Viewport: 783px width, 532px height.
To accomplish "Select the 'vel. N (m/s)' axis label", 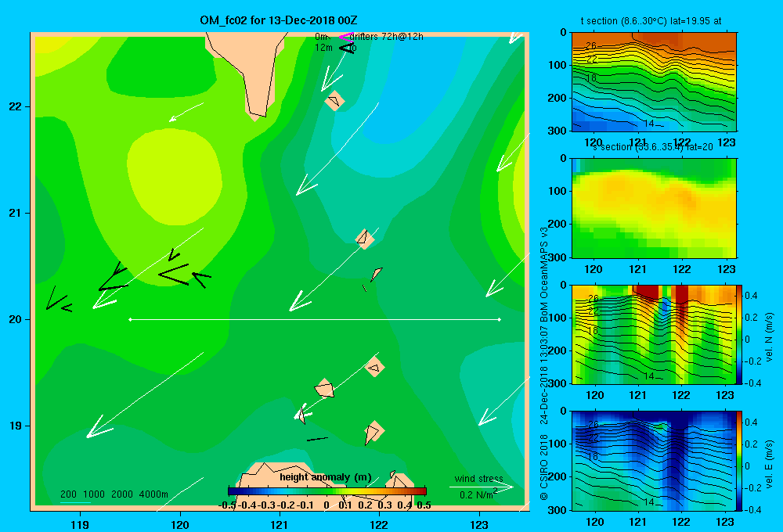I will coord(769,336).
